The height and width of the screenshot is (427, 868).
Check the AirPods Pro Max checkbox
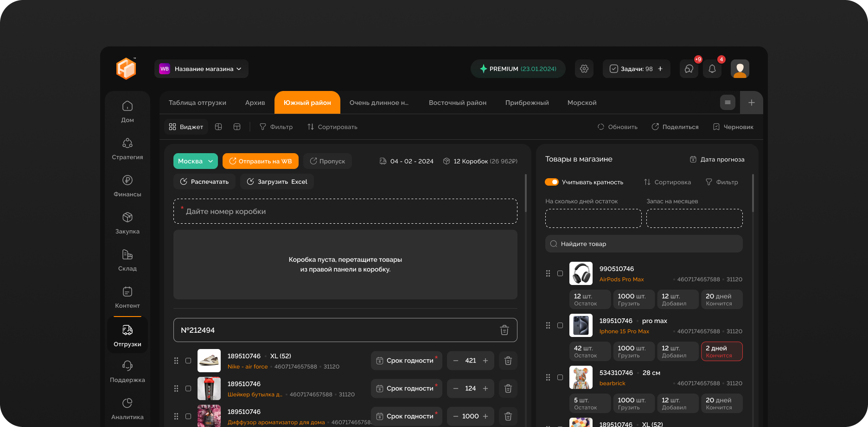[x=560, y=273]
